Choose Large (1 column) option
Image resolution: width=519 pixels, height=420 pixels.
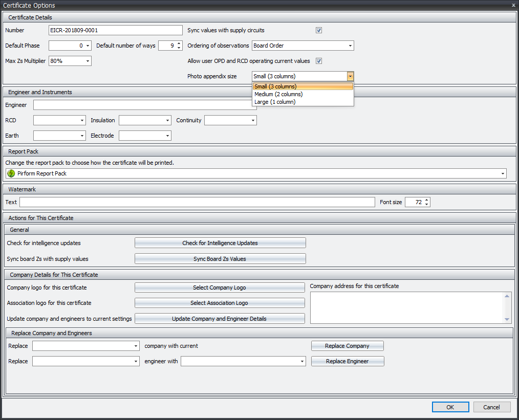(x=274, y=102)
